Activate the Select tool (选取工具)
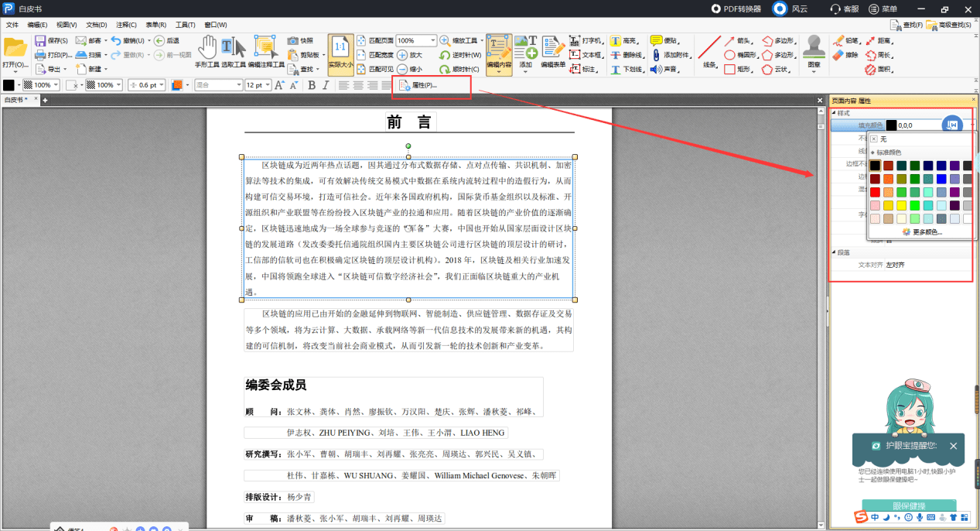The image size is (980, 531). [x=234, y=51]
